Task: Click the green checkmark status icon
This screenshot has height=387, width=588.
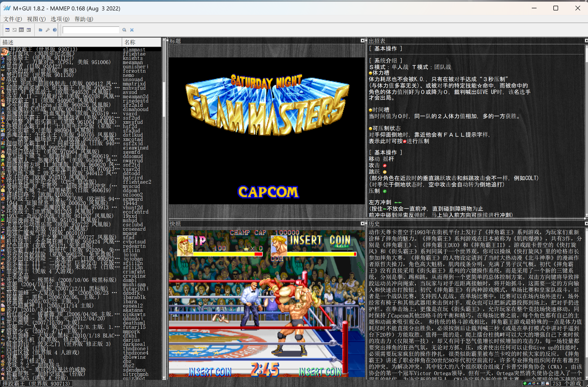Action: click(x=525, y=383)
